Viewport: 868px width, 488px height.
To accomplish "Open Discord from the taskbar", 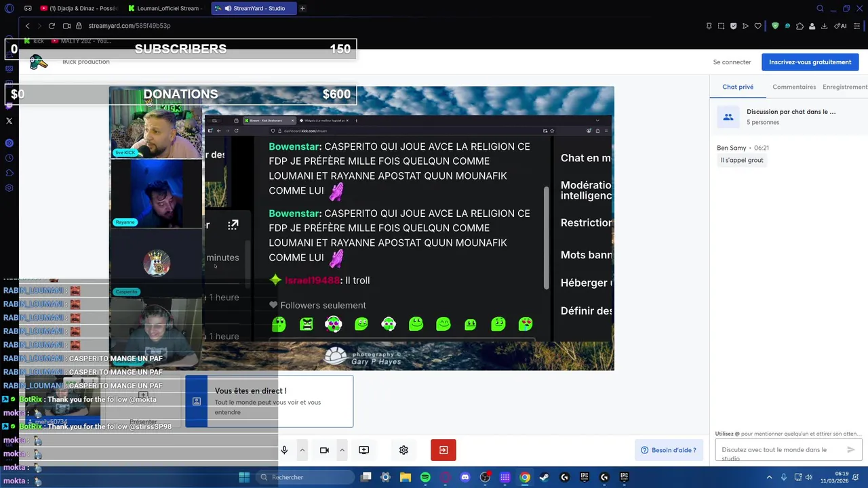I will [x=465, y=477].
